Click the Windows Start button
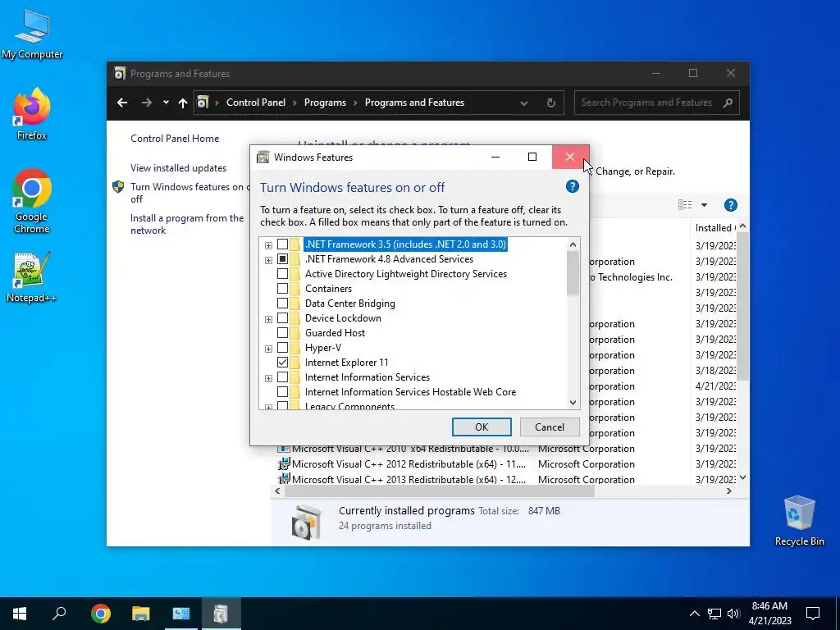 (20, 614)
